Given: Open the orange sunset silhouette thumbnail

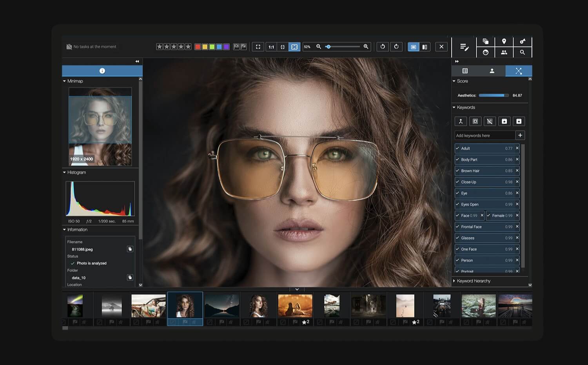Looking at the screenshot, I should [x=295, y=306].
